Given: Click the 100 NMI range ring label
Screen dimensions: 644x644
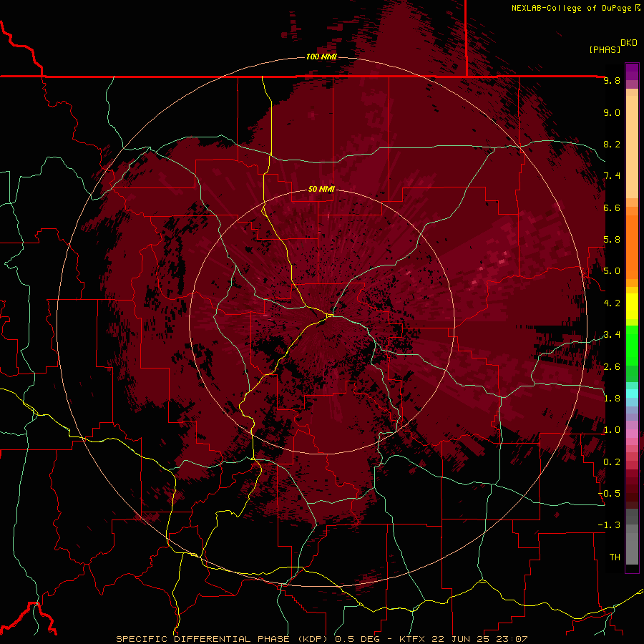Looking at the screenshot, I should [x=321, y=57].
